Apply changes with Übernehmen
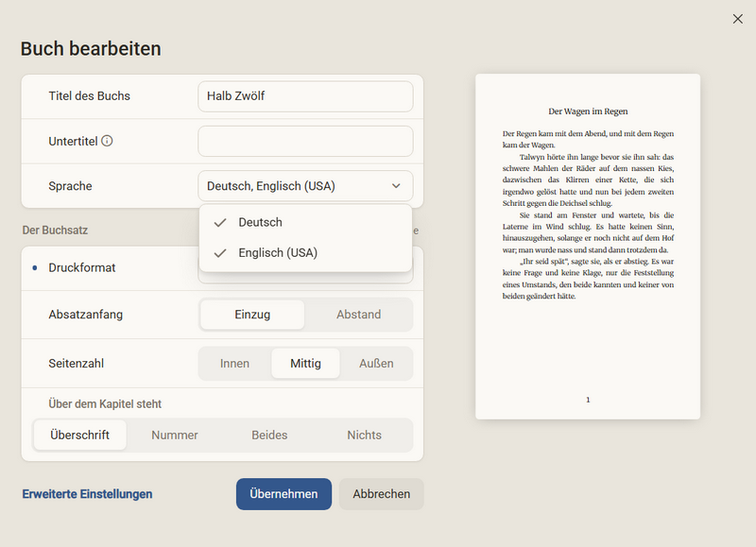This screenshot has height=547, width=756. click(x=283, y=494)
